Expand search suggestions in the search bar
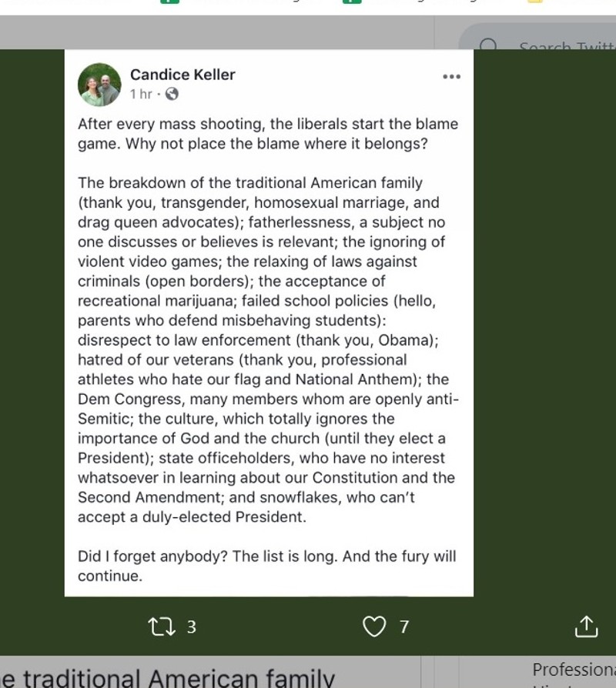 547,46
